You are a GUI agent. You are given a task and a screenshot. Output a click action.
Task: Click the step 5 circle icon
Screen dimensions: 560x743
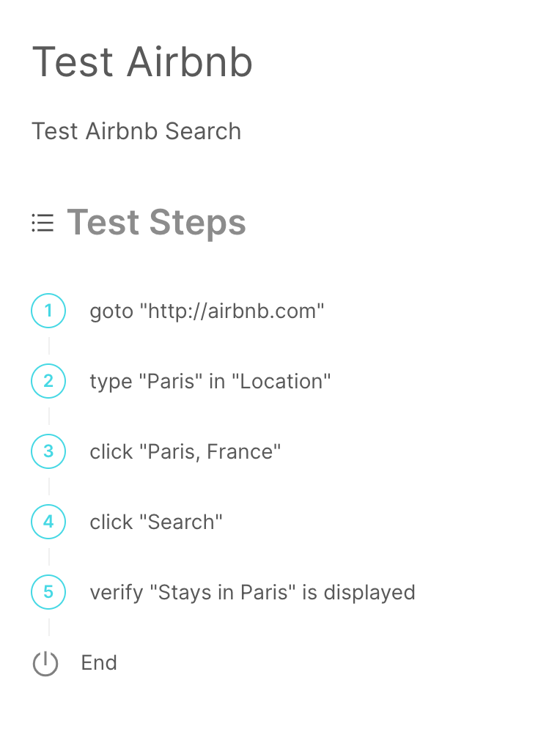click(x=48, y=592)
